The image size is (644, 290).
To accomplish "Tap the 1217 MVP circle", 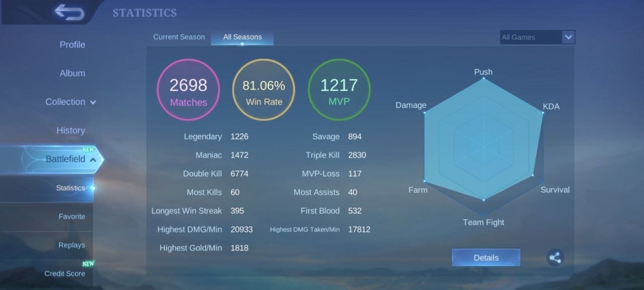I will pos(339,90).
